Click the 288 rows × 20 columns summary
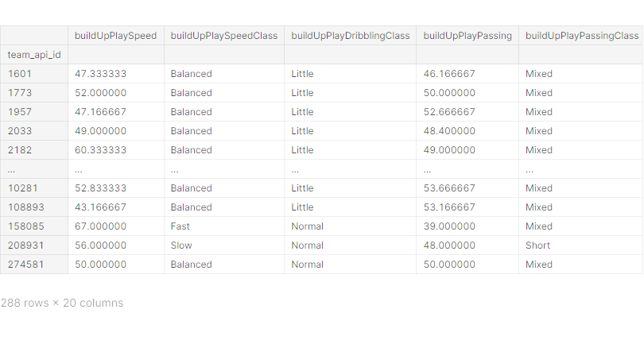Image resolution: width=644 pixels, height=344 pixels. [62, 303]
